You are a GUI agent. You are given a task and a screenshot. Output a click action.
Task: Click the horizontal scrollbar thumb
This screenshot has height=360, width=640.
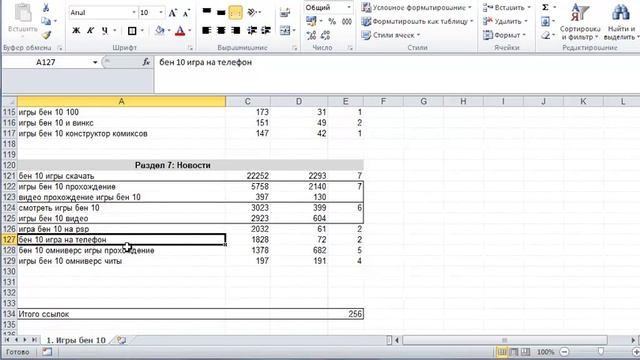pyautogui.click(x=504, y=340)
